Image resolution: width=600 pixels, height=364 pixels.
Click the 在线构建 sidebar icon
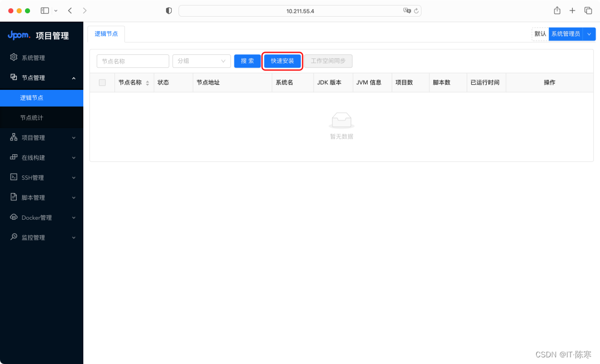point(14,157)
